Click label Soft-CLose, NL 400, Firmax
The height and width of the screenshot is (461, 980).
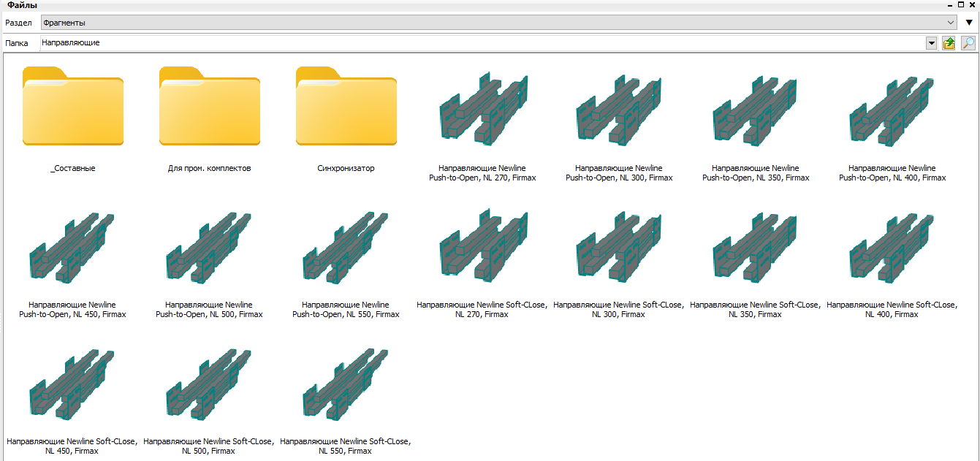click(x=892, y=310)
